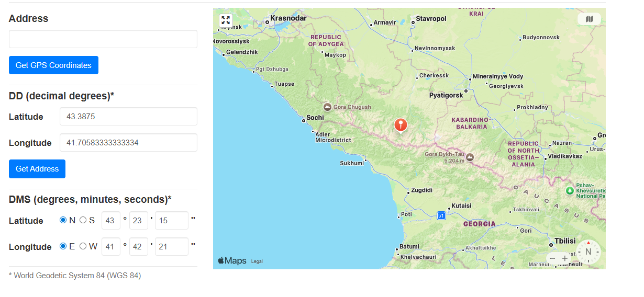644x297 pixels.
Task: Click the GEORGIA country label
Action: [479, 224]
